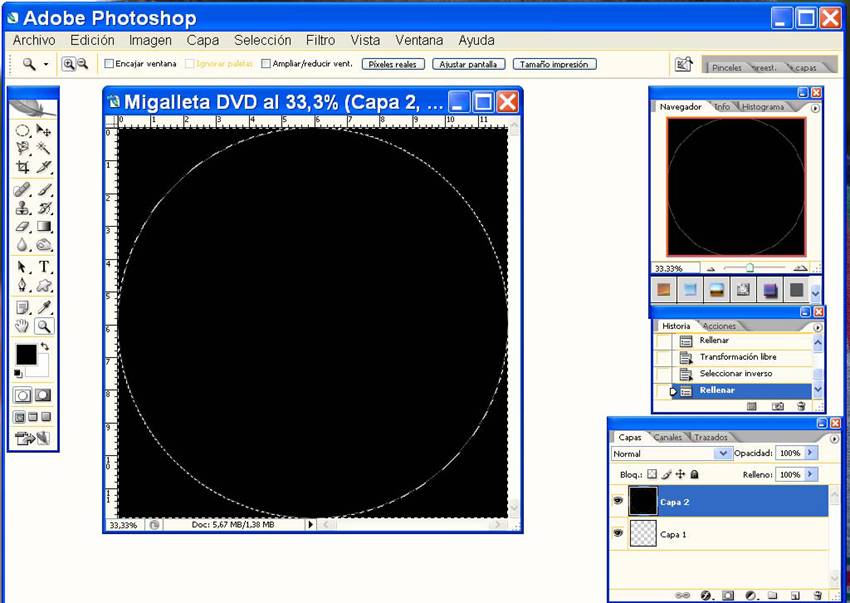The height and width of the screenshot is (603, 850).
Task: Select the Crop tool in the toolbox
Action: tap(23, 168)
